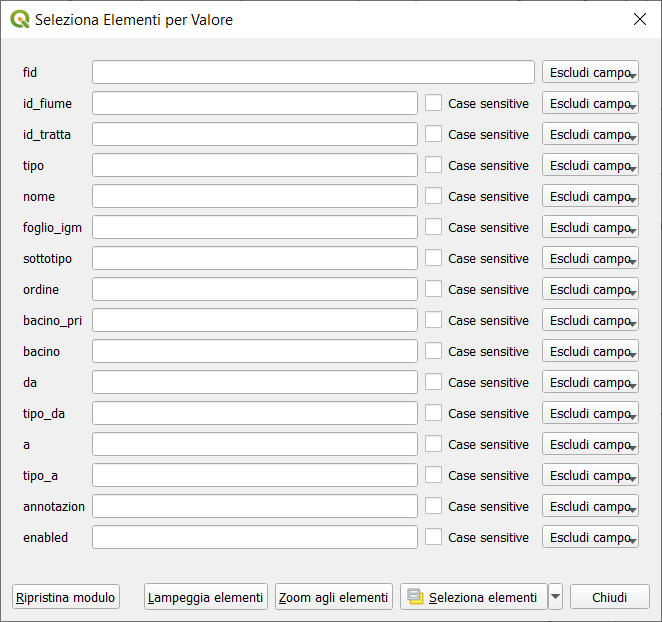The width and height of the screenshot is (662, 622).
Task: Click Lampeggia elementi button
Action: [206, 597]
